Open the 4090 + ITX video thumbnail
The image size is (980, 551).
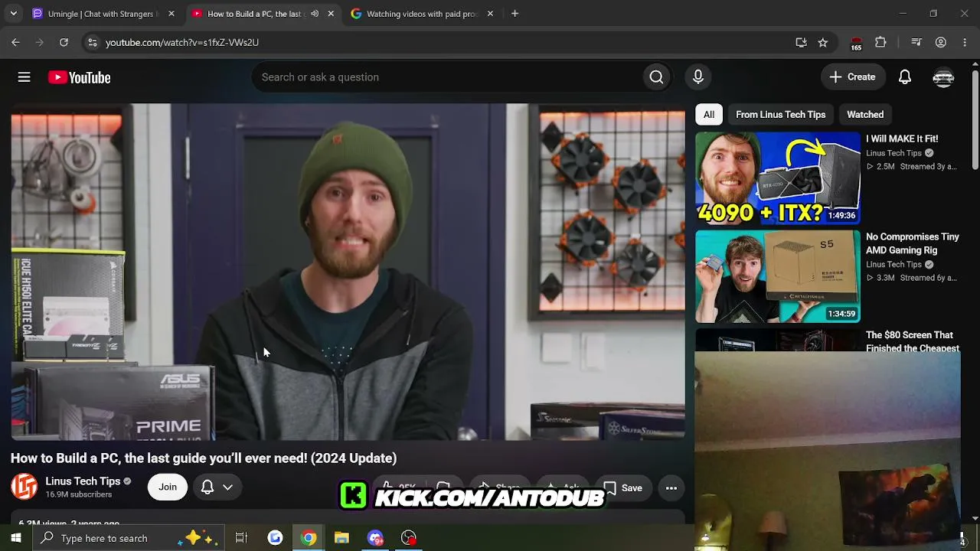(778, 178)
